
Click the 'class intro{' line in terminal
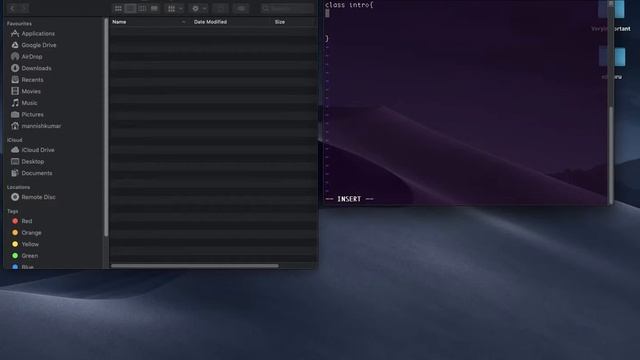click(x=349, y=5)
